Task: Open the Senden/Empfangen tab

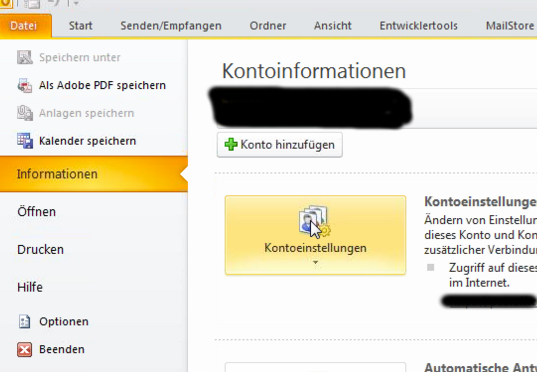Action: pyautogui.click(x=171, y=26)
